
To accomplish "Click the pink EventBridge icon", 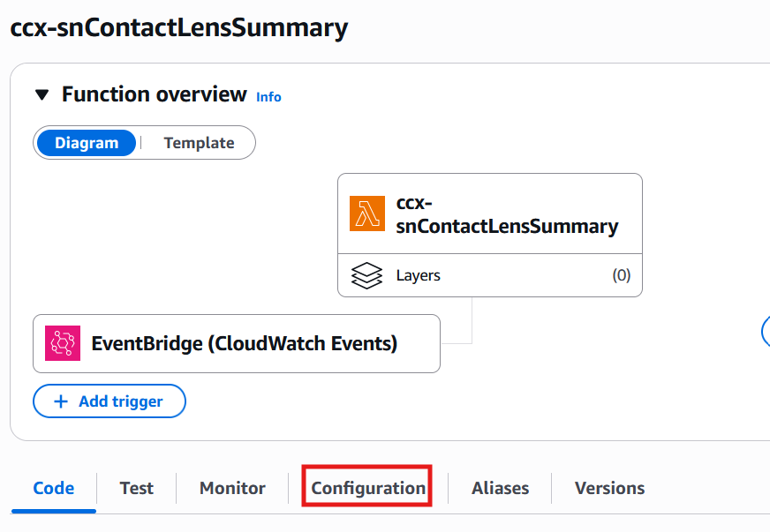I will [x=63, y=343].
